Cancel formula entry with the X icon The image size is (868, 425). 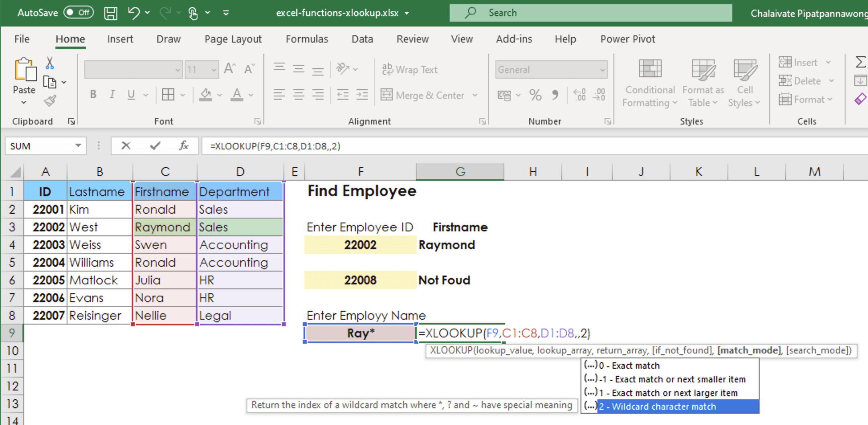click(126, 146)
